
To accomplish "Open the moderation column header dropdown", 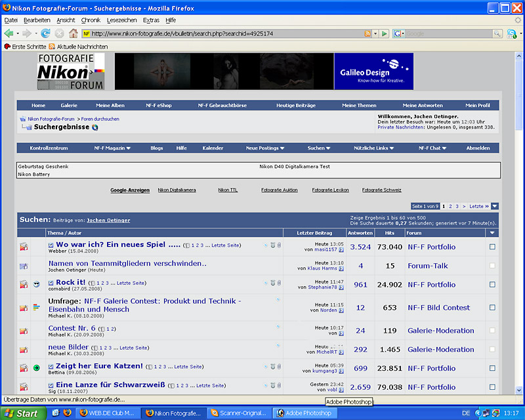I will [x=492, y=233].
